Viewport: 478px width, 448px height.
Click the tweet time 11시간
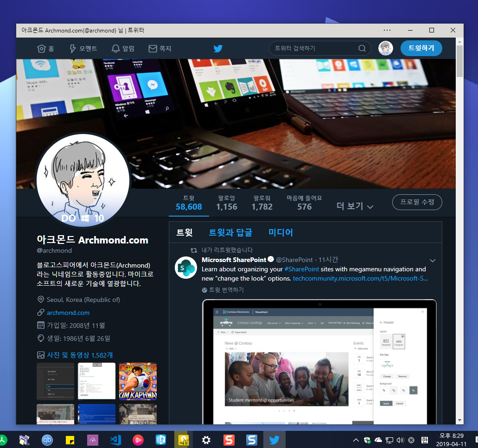[x=328, y=260]
